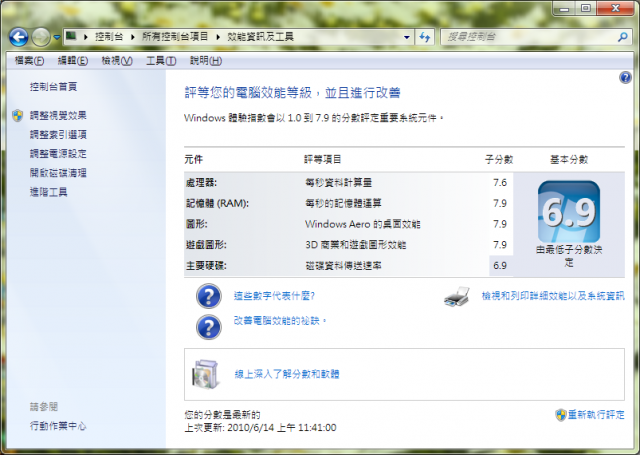Click Windows Aero 的桌面效能 text
640x455 pixels.
(362, 224)
